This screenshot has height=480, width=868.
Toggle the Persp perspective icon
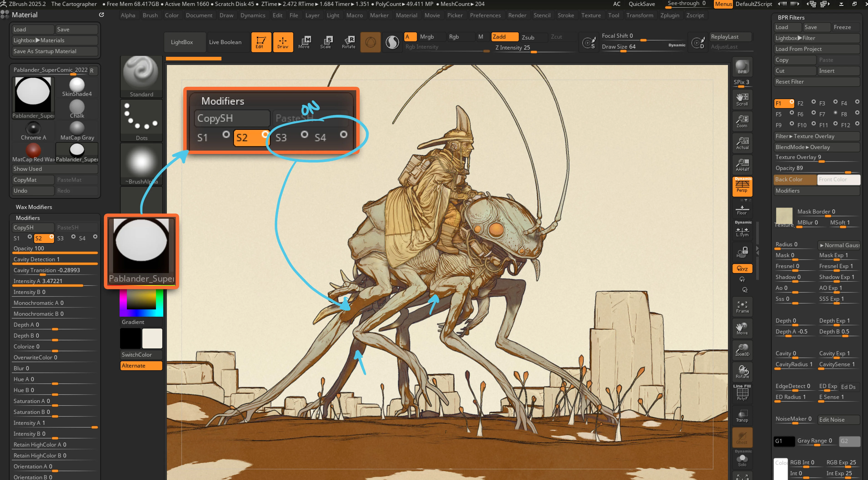[742, 187]
